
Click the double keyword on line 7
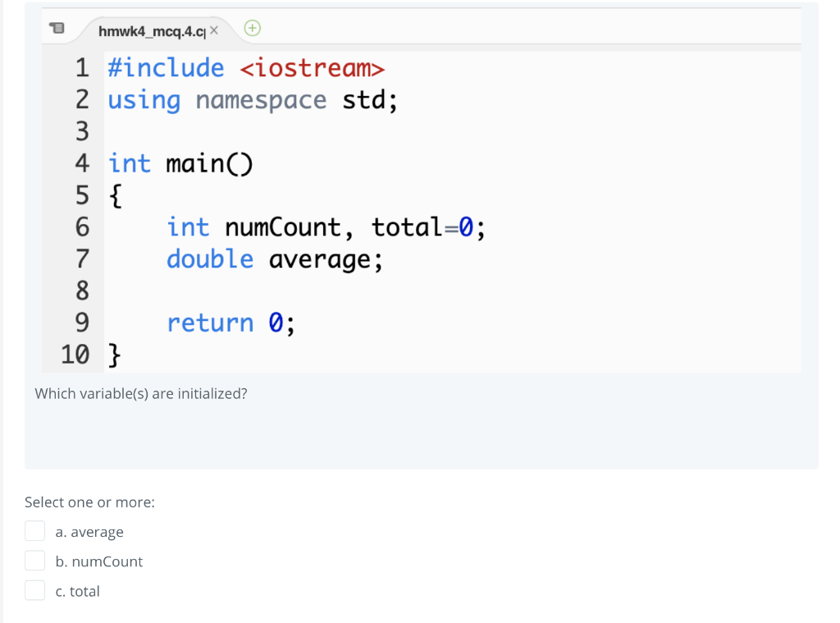click(209, 259)
